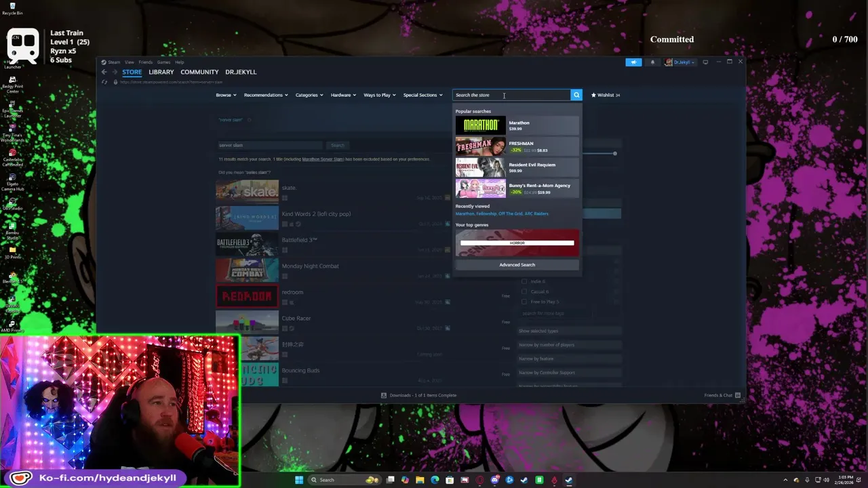The width and height of the screenshot is (868, 488).
Task: Click the blue search magnifier button
Action: coord(576,95)
